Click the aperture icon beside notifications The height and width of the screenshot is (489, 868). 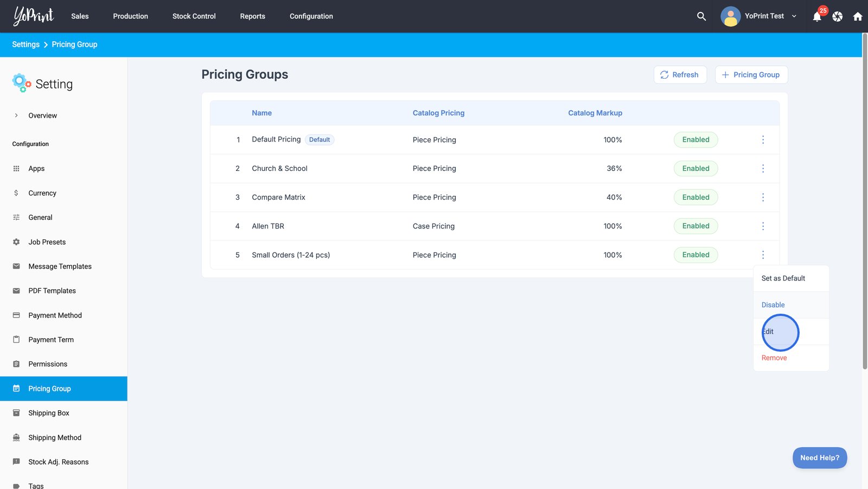tap(837, 16)
